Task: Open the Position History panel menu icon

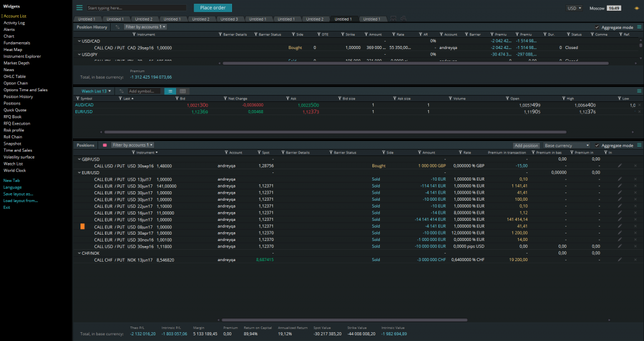Action: point(639,27)
